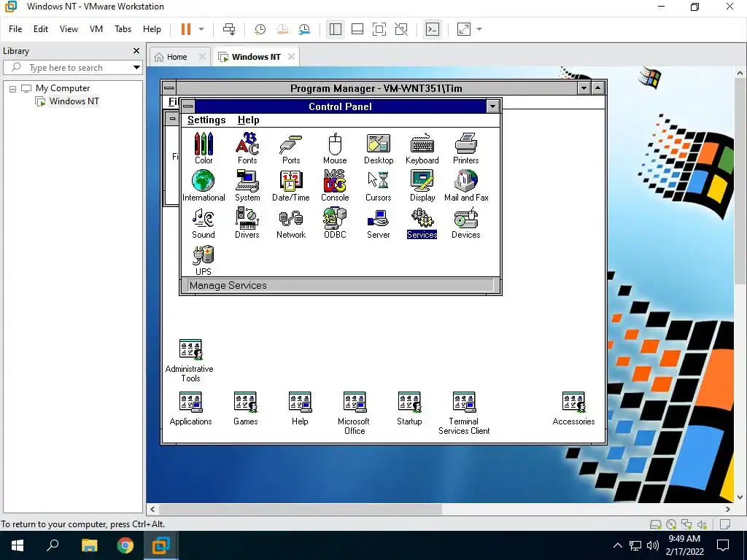Click the MS-DOS Console icon
Viewport: 747px width, 560px height.
[x=335, y=185]
